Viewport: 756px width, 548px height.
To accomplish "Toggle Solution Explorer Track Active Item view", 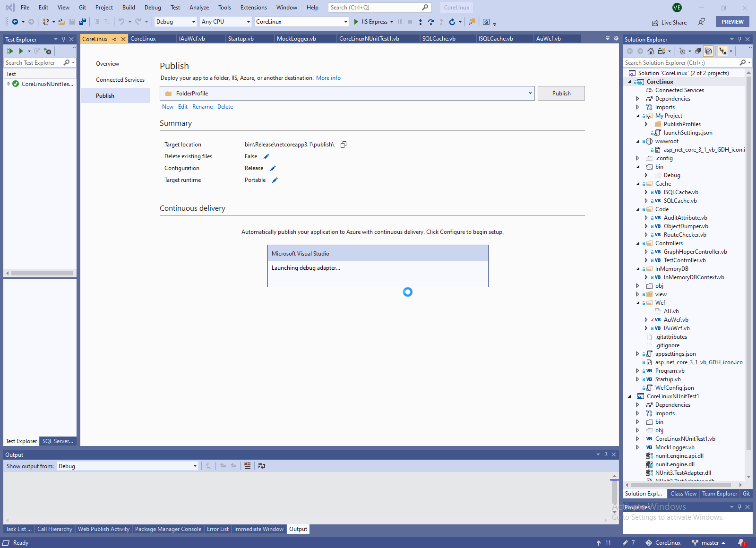I will [x=723, y=51].
